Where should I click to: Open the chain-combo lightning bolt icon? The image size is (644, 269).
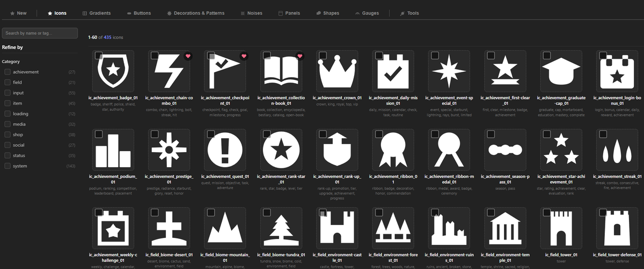(x=169, y=71)
